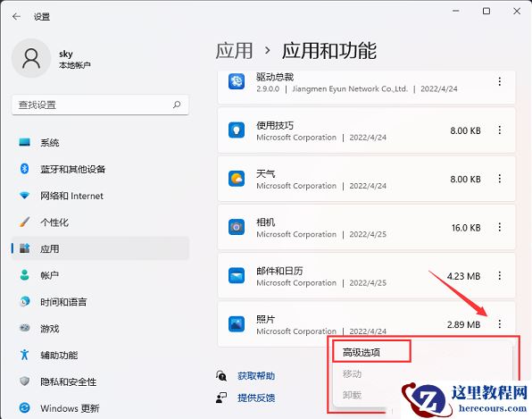This screenshot has width=532, height=419.
Task: Open 系统 in the sidebar
Action: [100, 143]
